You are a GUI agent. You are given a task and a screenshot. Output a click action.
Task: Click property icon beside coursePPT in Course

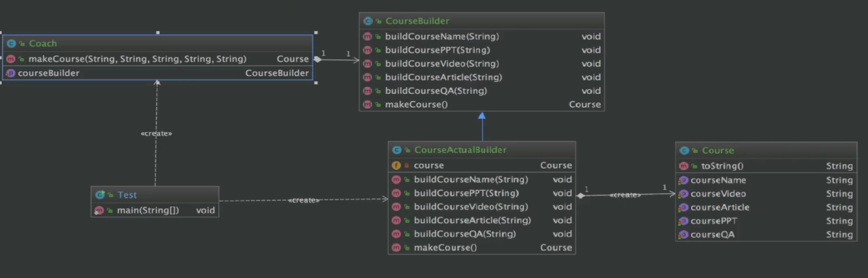pyautogui.click(x=684, y=221)
